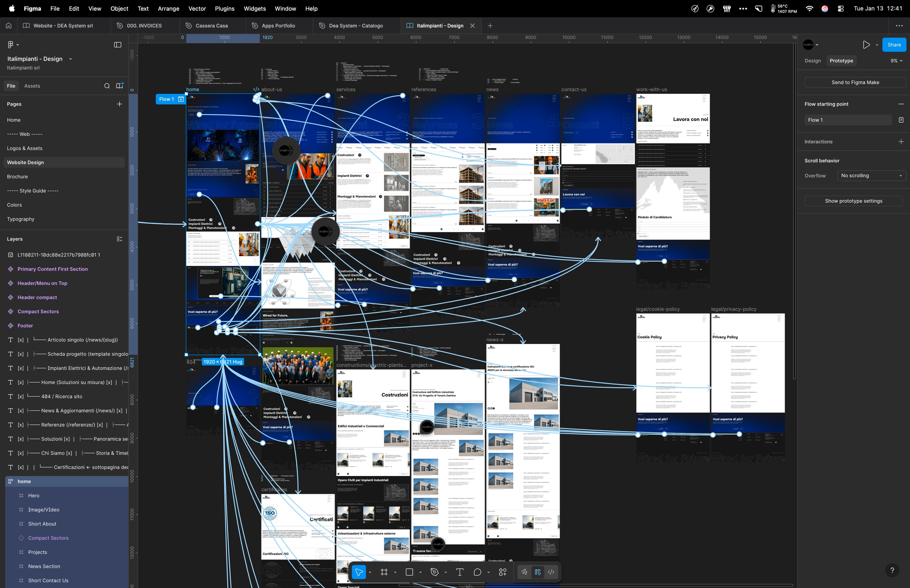Add a new page with plus icon
This screenshot has height=588, width=910.
(x=120, y=104)
